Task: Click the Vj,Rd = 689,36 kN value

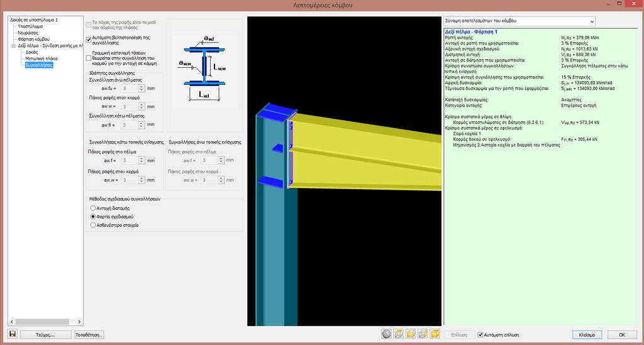Action: point(579,55)
